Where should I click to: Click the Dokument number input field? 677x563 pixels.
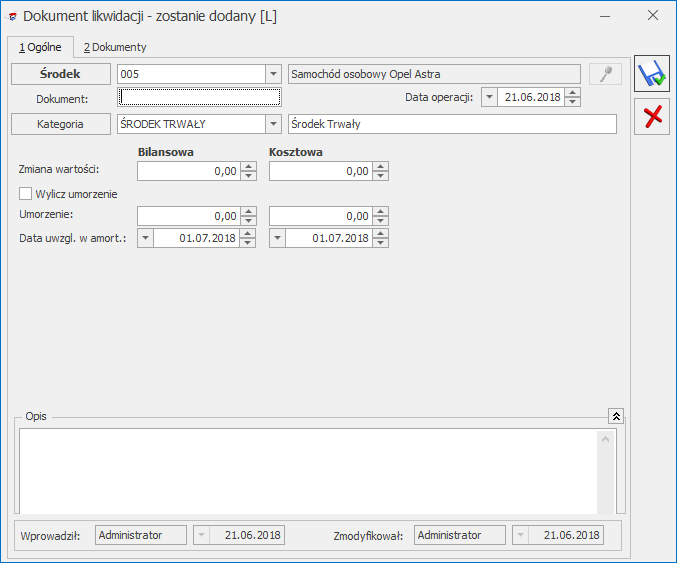click(x=200, y=97)
